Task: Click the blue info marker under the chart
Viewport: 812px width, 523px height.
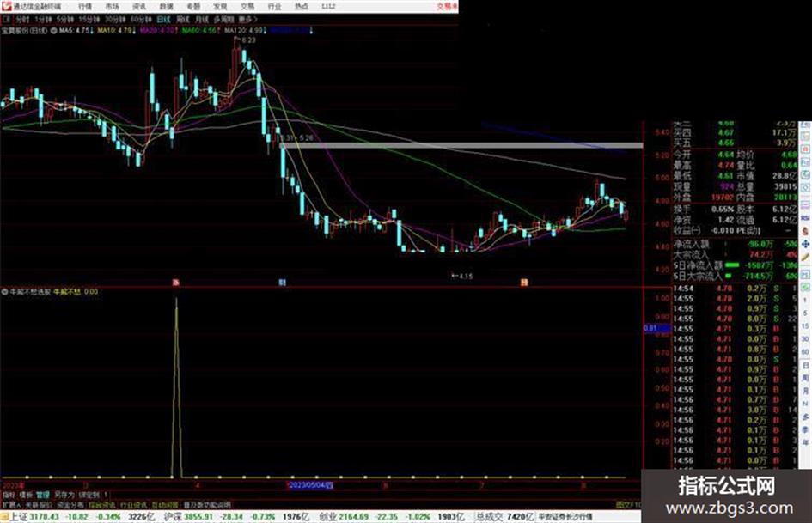Action: [282, 283]
